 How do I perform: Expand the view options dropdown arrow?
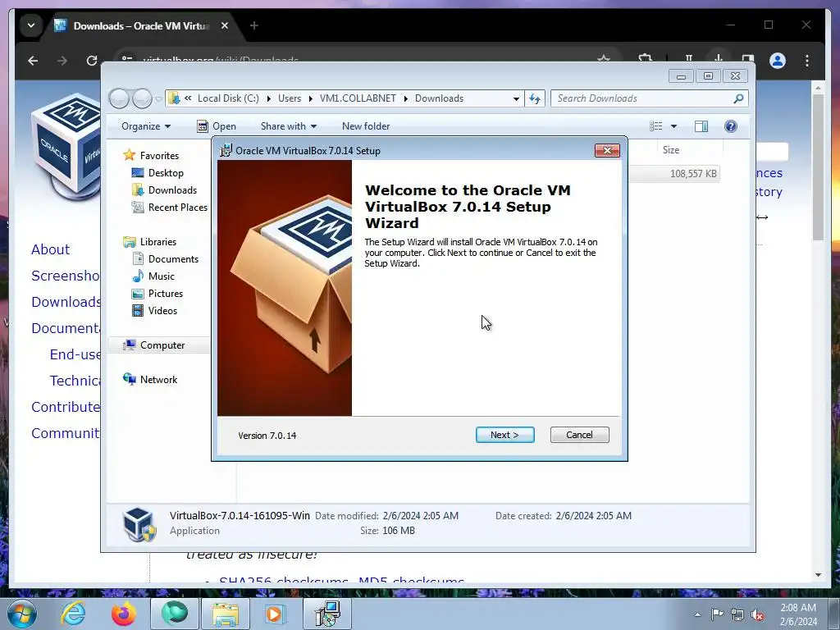click(674, 126)
